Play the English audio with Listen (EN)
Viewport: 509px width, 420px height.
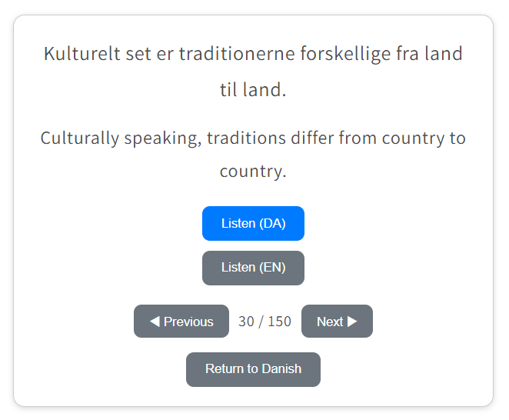click(253, 268)
